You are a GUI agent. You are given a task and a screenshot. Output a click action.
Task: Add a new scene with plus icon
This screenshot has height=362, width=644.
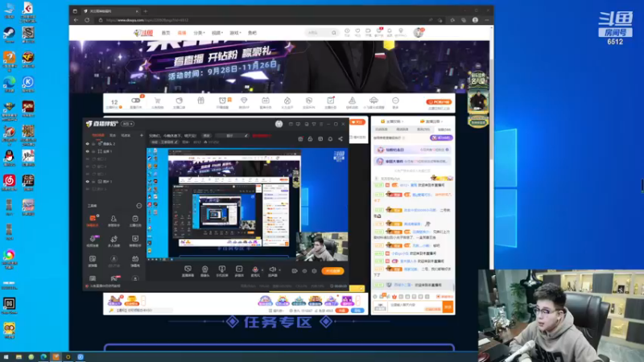tap(142, 135)
